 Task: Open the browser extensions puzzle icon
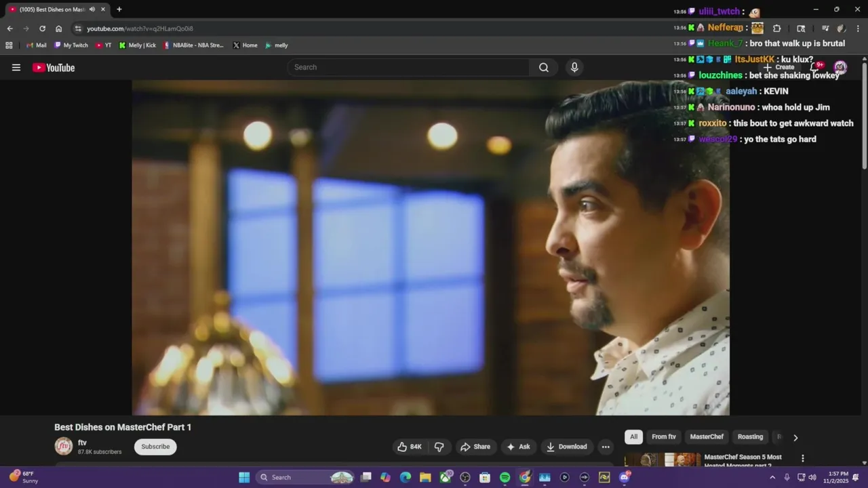pyautogui.click(x=777, y=28)
